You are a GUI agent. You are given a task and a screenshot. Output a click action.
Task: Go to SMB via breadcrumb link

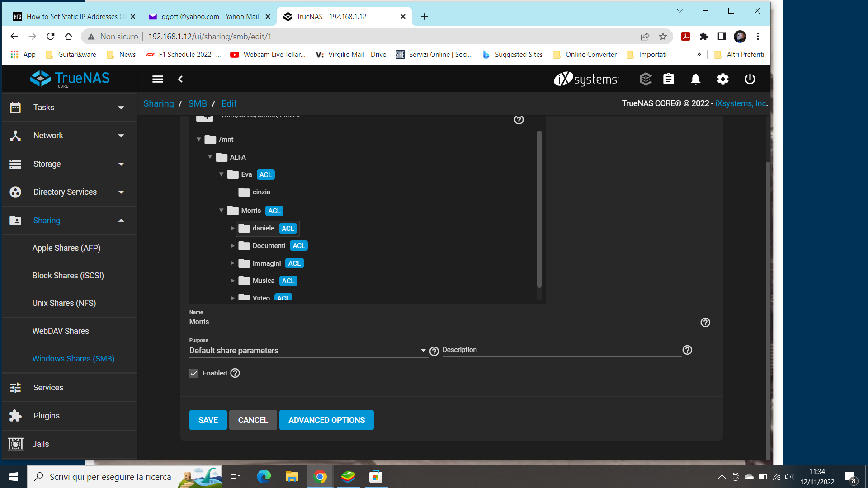[x=198, y=103]
